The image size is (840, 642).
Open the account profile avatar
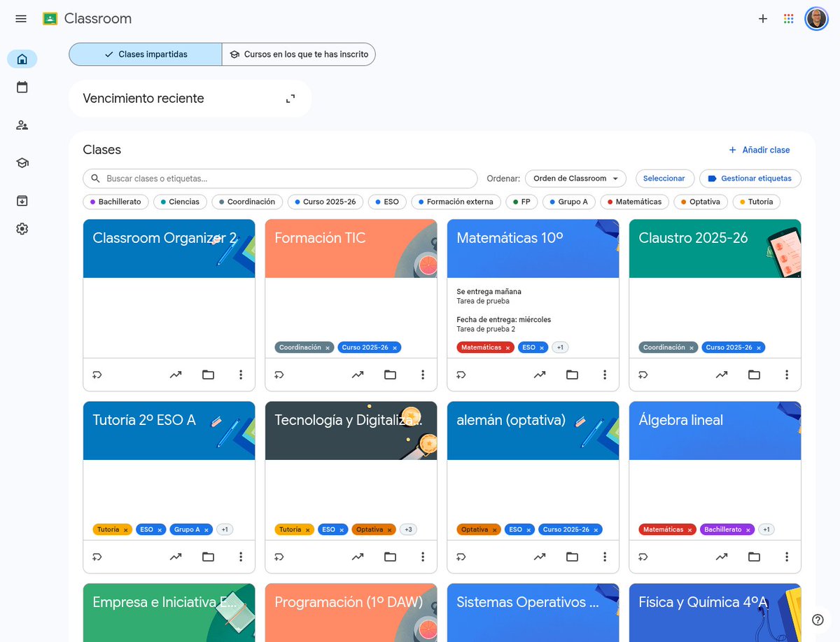(x=816, y=19)
